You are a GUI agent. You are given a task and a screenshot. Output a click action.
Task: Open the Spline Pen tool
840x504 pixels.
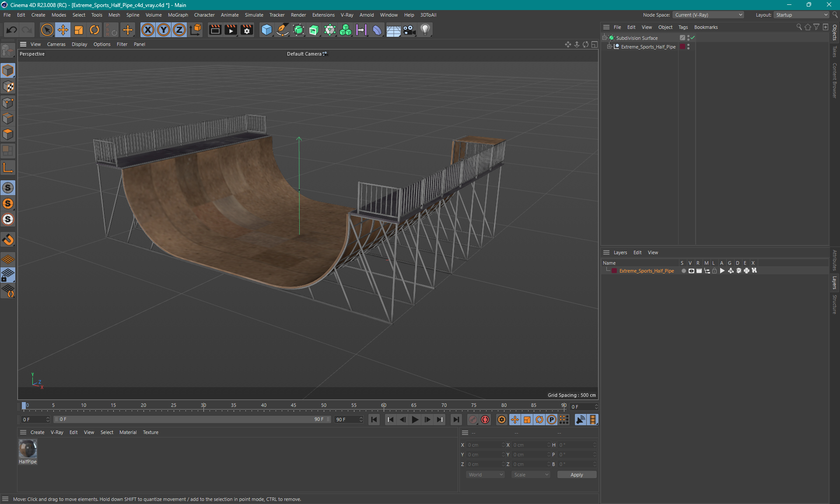pos(283,30)
